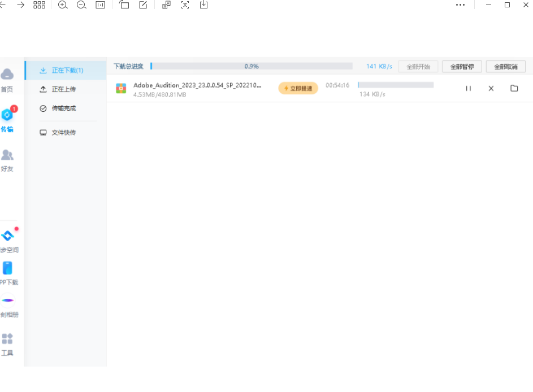Select the 传输 transfer sidebar icon
This screenshot has height=392, width=533.
(x=7, y=115)
